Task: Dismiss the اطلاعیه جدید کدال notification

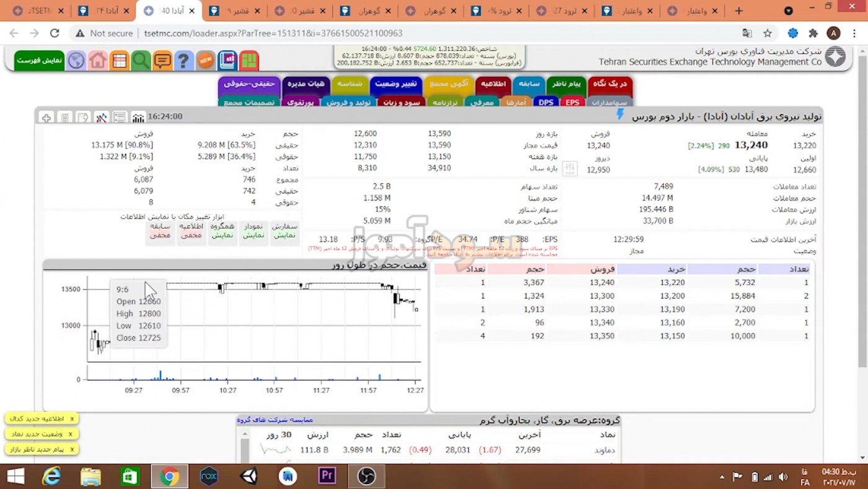Action: tap(71, 419)
